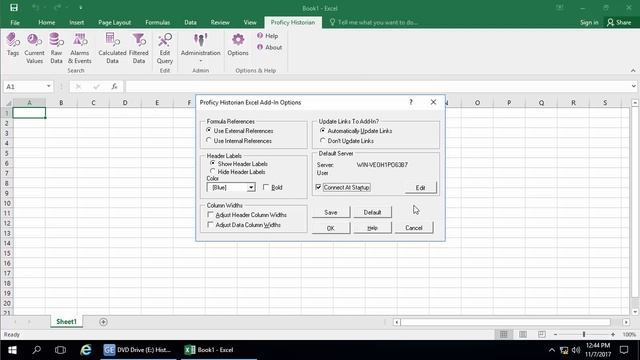Open the File tab
Viewport: 640px width, 360px height.
(x=15, y=22)
